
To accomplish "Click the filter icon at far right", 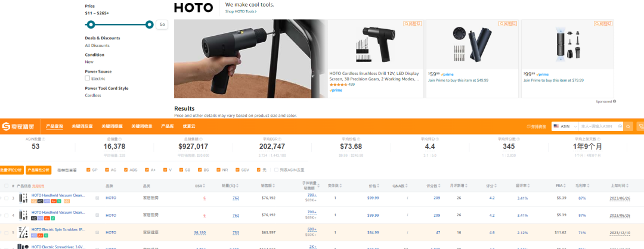I will pos(640,126).
